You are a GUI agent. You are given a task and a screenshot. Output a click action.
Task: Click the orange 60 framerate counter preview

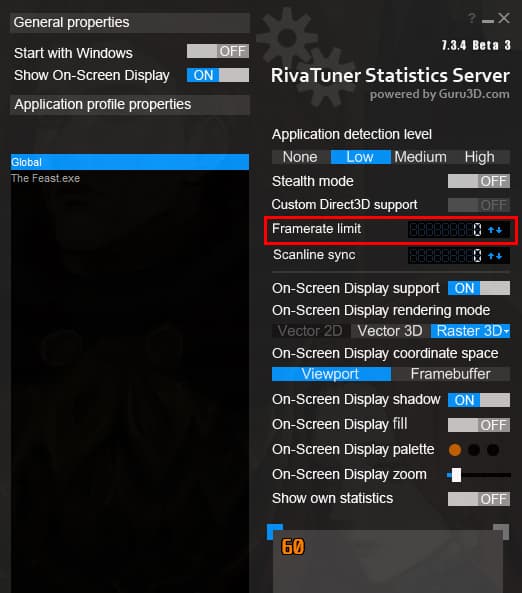(x=292, y=547)
